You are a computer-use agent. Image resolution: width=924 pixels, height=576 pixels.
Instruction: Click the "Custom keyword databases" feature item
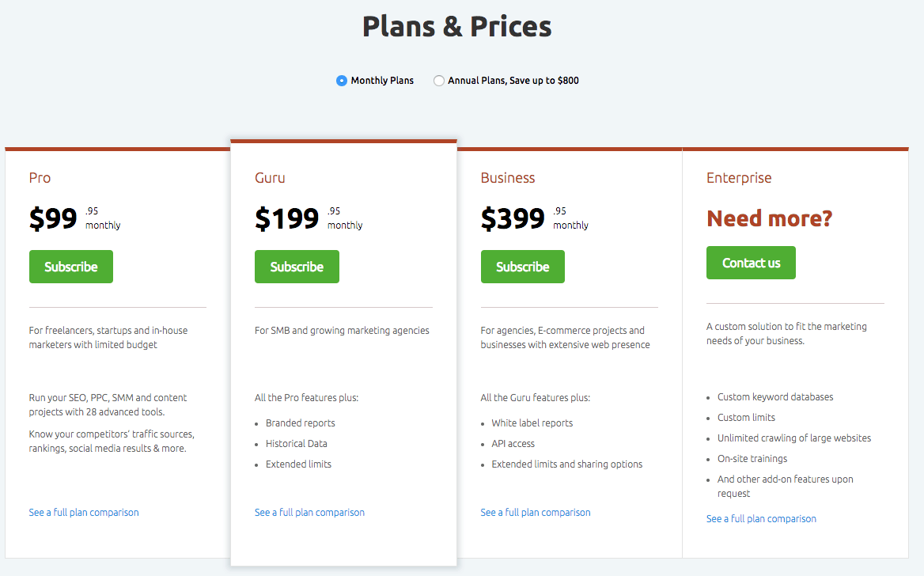775,397
